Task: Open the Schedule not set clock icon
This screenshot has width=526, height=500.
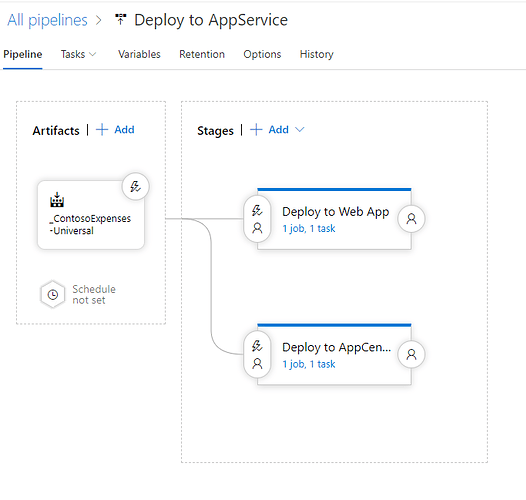Action: coord(53,295)
